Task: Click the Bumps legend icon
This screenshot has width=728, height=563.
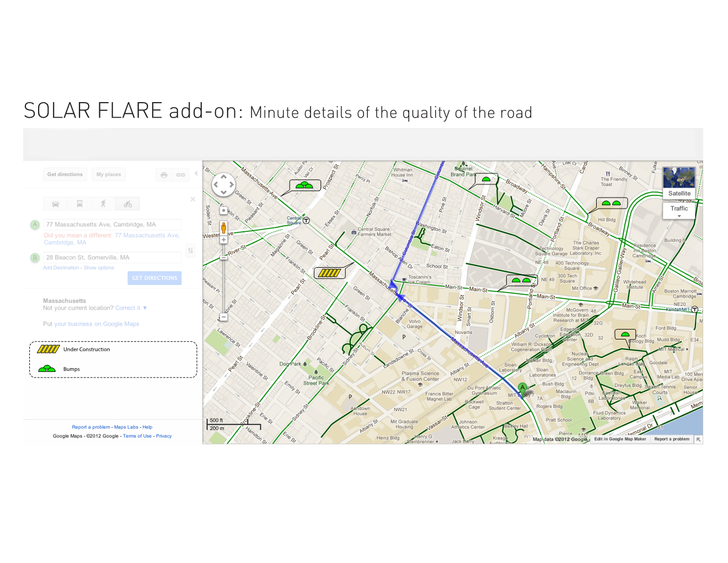Action: click(47, 369)
